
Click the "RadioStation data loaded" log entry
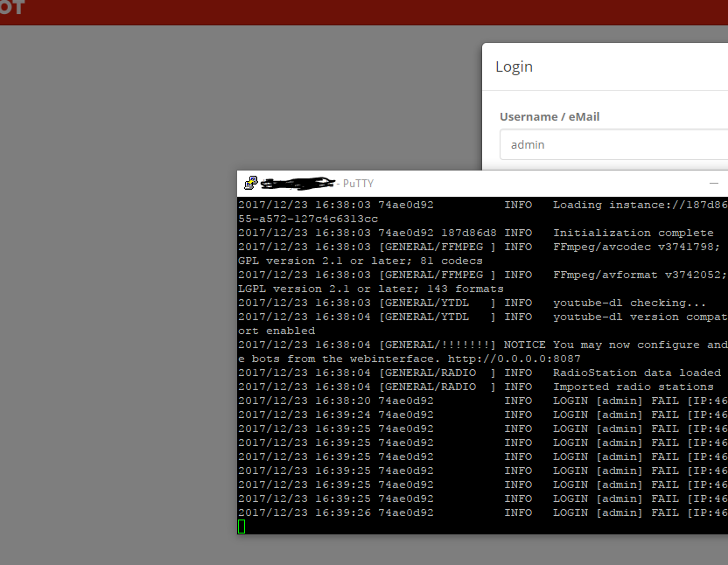[x=636, y=373]
